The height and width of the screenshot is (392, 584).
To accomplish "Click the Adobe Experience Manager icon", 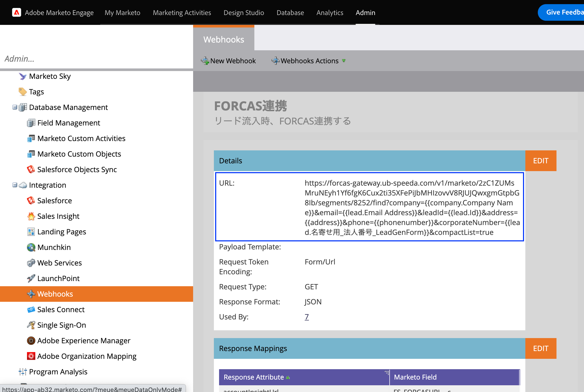I will (31, 341).
